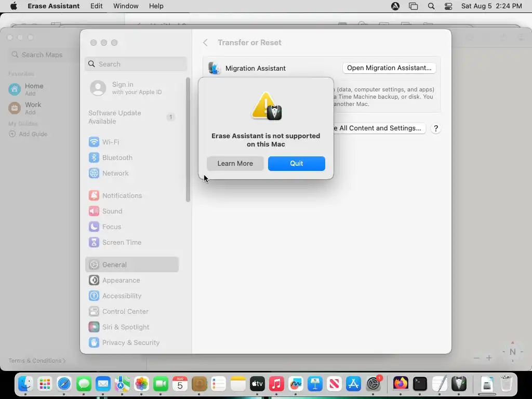Click Add Guide in Maps window
This screenshot has height=399, width=532.
click(28, 134)
